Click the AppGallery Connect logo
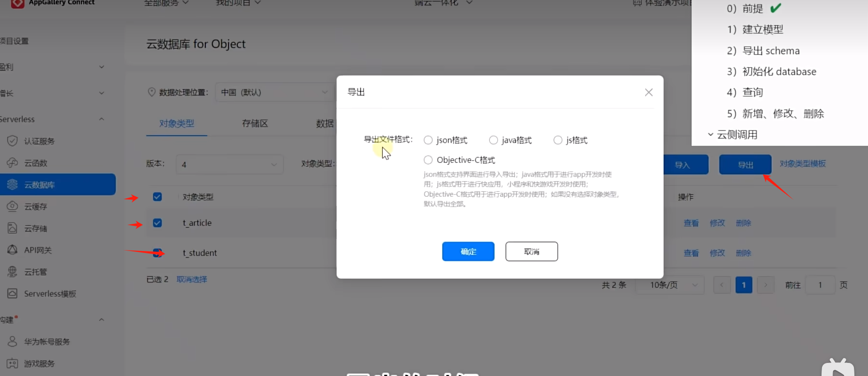Screen dimensions: 868x376 [17, 3]
